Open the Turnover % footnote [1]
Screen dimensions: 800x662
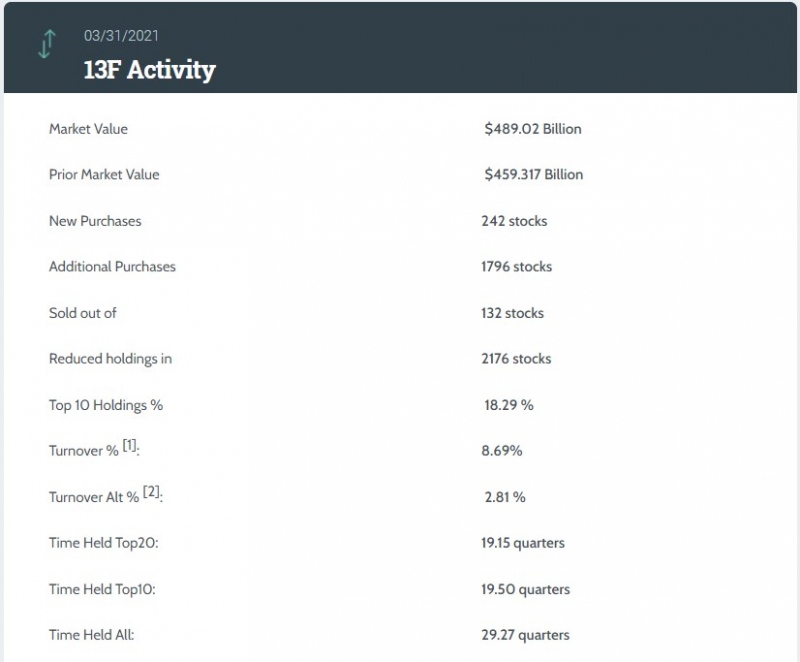tap(130, 445)
